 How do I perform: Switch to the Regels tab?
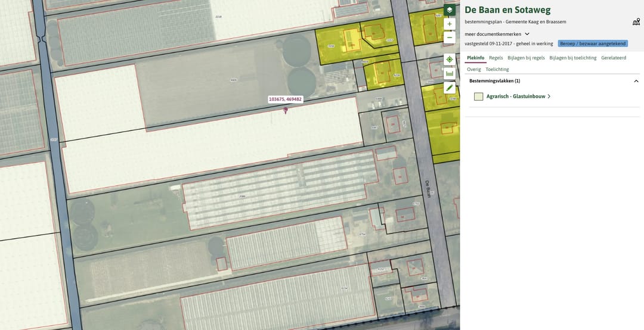click(496, 58)
